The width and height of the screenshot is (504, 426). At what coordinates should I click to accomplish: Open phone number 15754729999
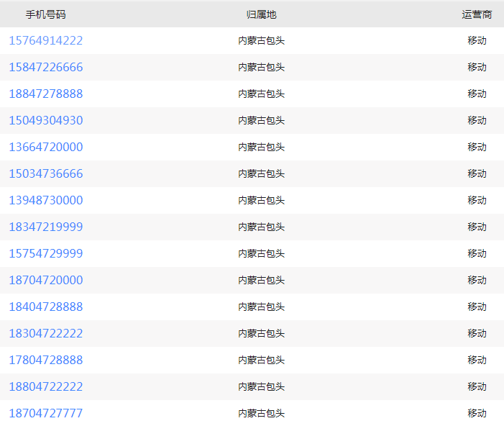tap(46, 253)
